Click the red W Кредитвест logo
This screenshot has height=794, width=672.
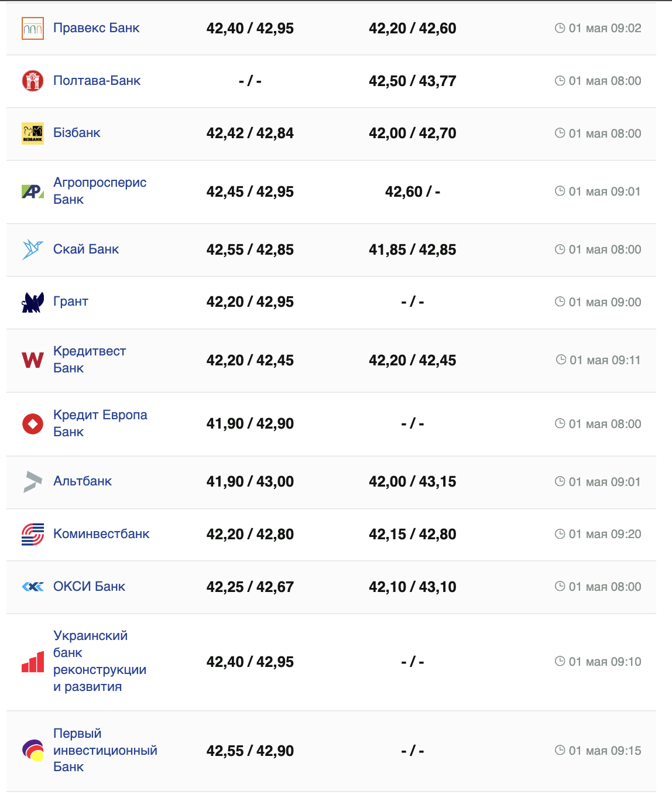point(33,360)
